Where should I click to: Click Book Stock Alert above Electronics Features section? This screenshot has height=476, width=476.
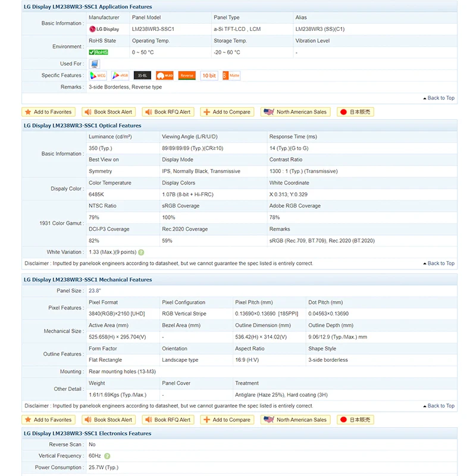[109, 420]
